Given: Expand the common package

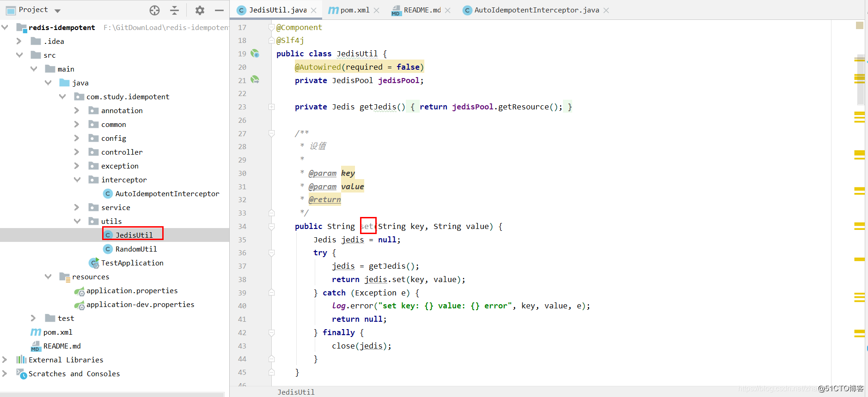Looking at the screenshot, I should coord(77,124).
